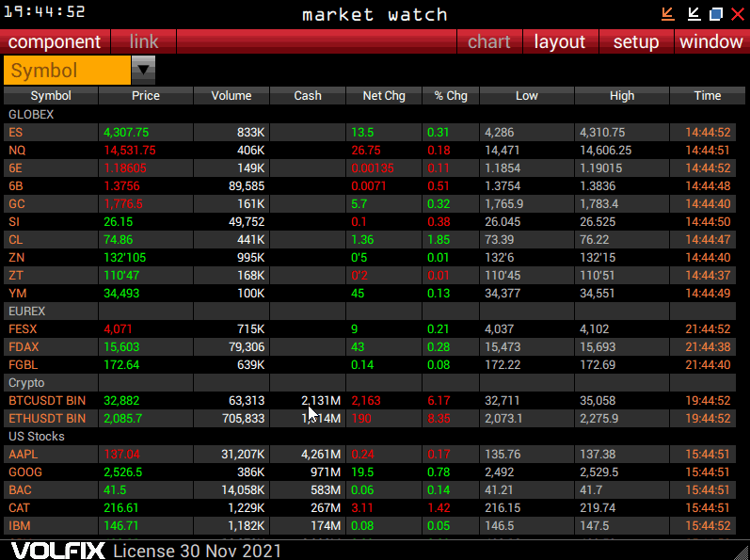
Task: Click the CL volume 441K
Action: tap(250, 240)
